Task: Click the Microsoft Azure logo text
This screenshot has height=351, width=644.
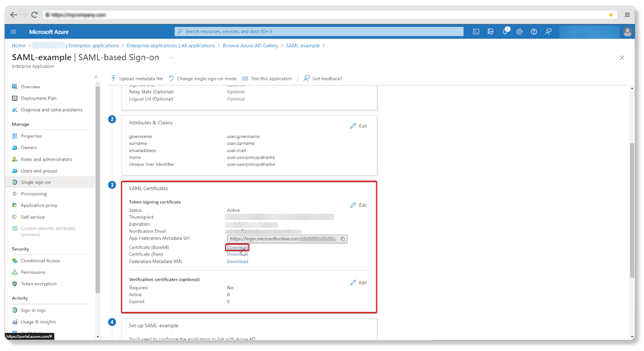Action: (49, 32)
